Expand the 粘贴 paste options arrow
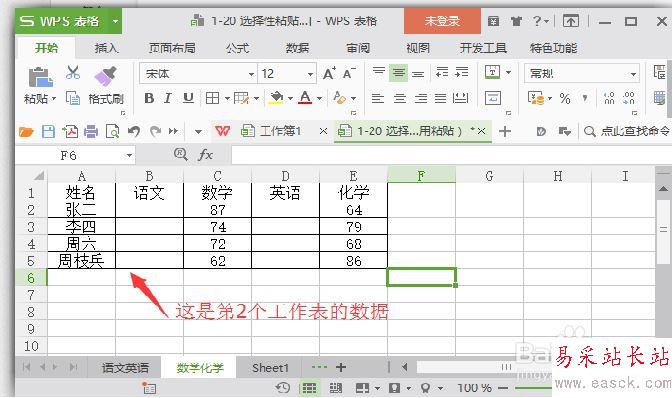 (x=54, y=99)
